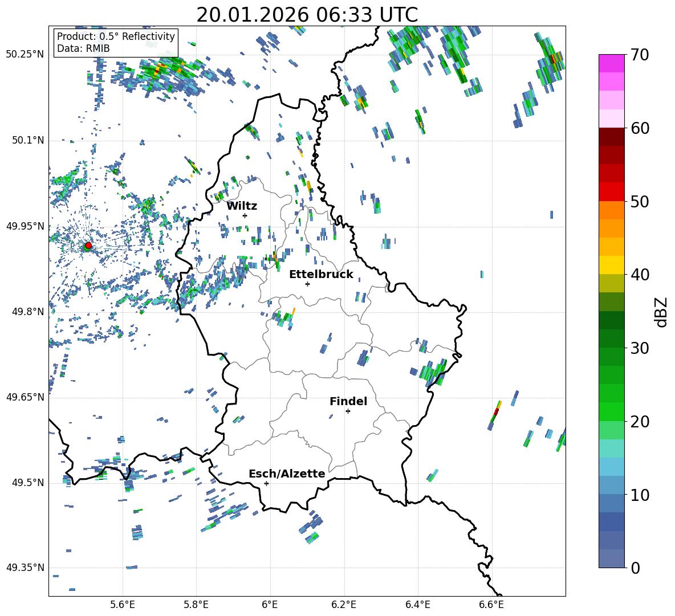Screen dimensions: 675x616
Task: Click the 49.65°N latitude label
Action: click(25, 397)
